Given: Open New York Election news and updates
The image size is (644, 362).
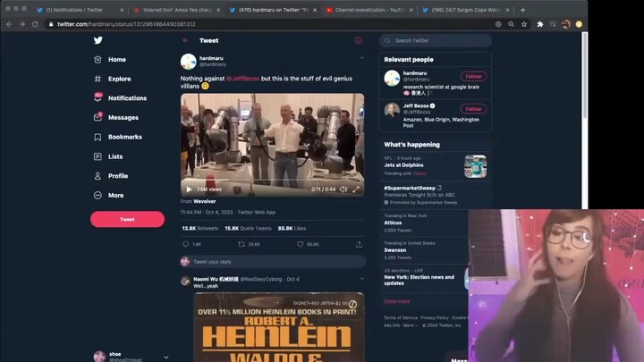Looking at the screenshot, I should click(419, 280).
